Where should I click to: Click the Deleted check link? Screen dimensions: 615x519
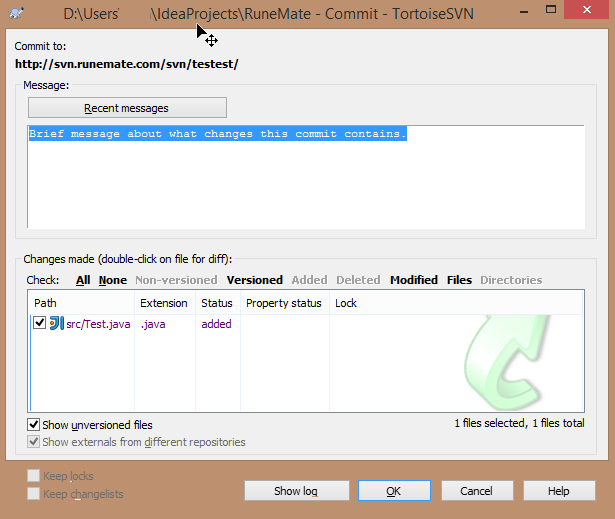(358, 280)
